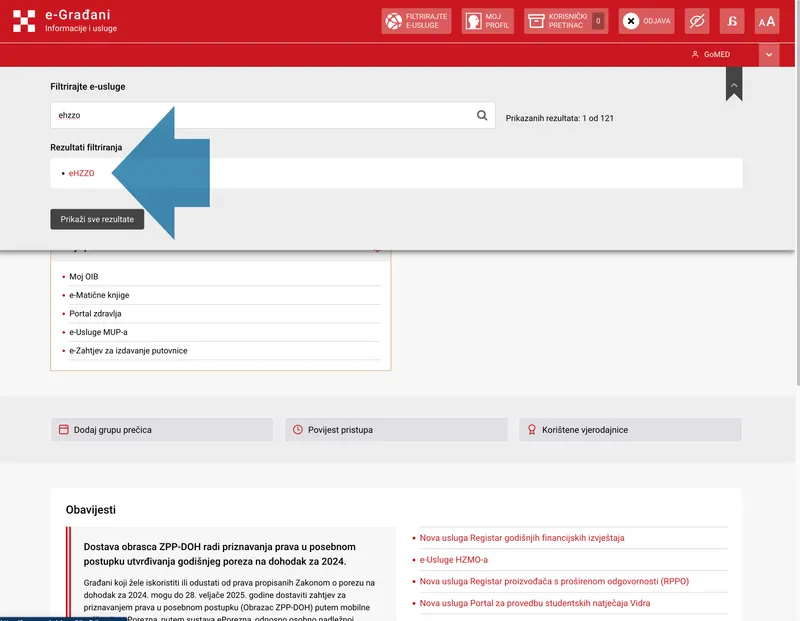Open e-Zahtjev za izdavanje putovnice
The width and height of the screenshot is (800, 621).
128,351
